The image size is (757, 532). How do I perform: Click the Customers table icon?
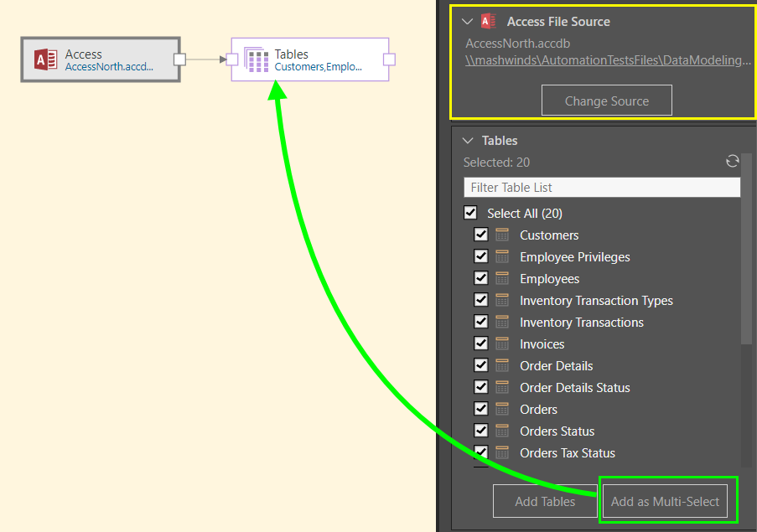502,235
